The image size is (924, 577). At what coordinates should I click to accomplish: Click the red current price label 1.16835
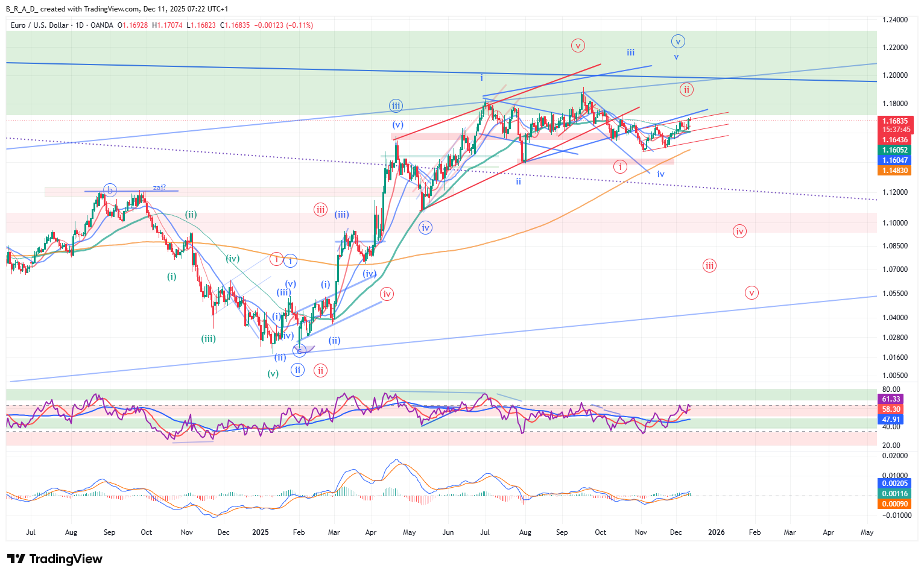pos(895,121)
